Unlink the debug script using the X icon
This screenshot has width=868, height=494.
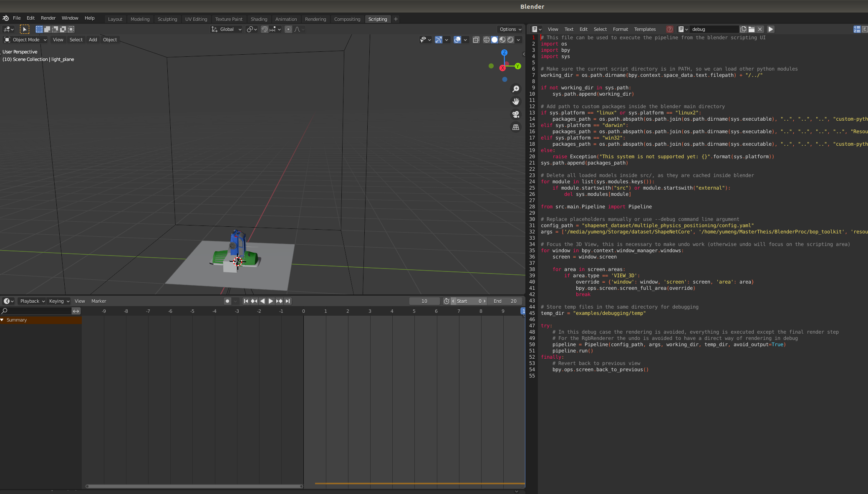pos(760,29)
